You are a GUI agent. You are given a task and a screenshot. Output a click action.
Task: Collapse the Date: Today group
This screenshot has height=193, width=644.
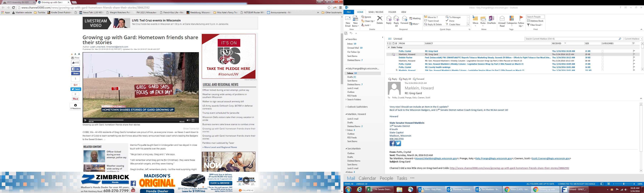coord(389,47)
